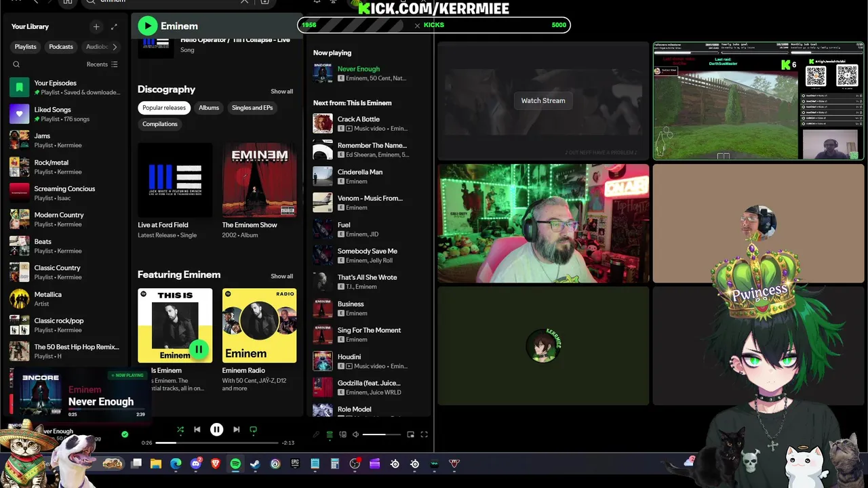Open Discord on the taskbar
This screenshot has width=868, height=488.
(196, 464)
